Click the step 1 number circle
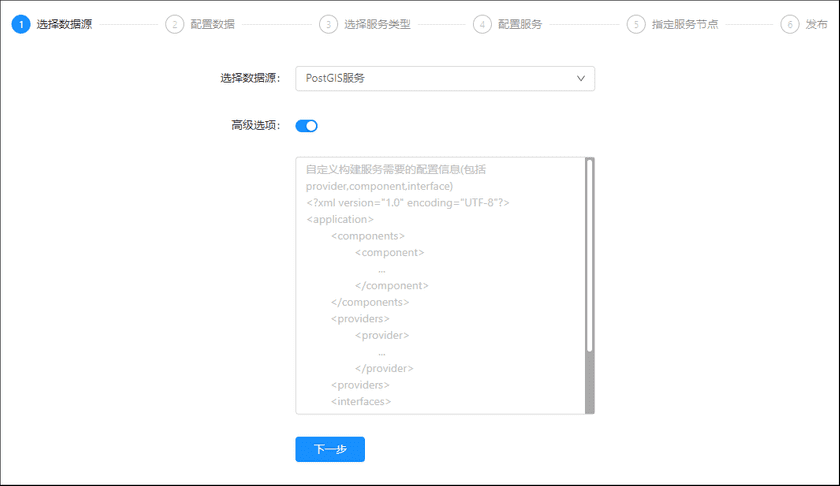Viewport: 840px width, 486px height. click(x=21, y=24)
